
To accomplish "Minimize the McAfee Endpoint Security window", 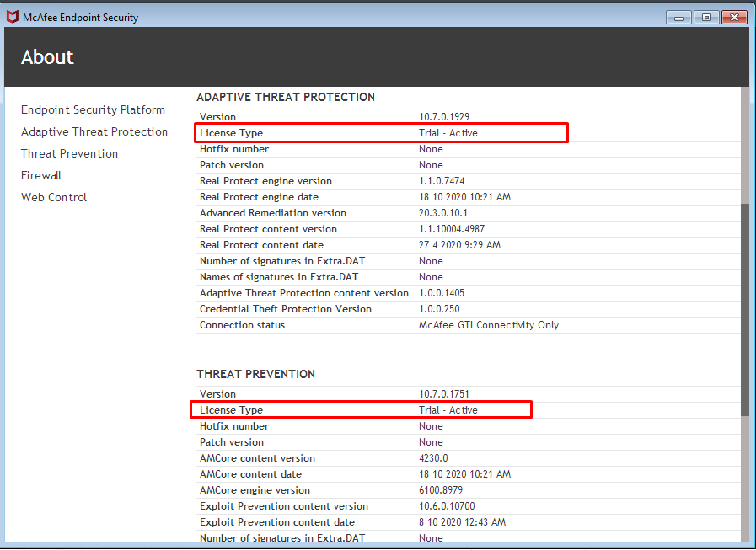I will (678, 17).
